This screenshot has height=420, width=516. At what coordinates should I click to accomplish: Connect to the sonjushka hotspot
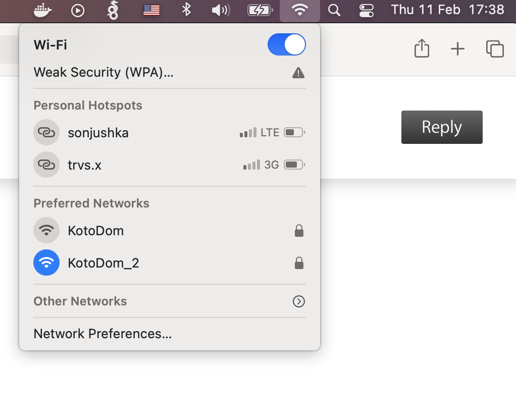(98, 132)
